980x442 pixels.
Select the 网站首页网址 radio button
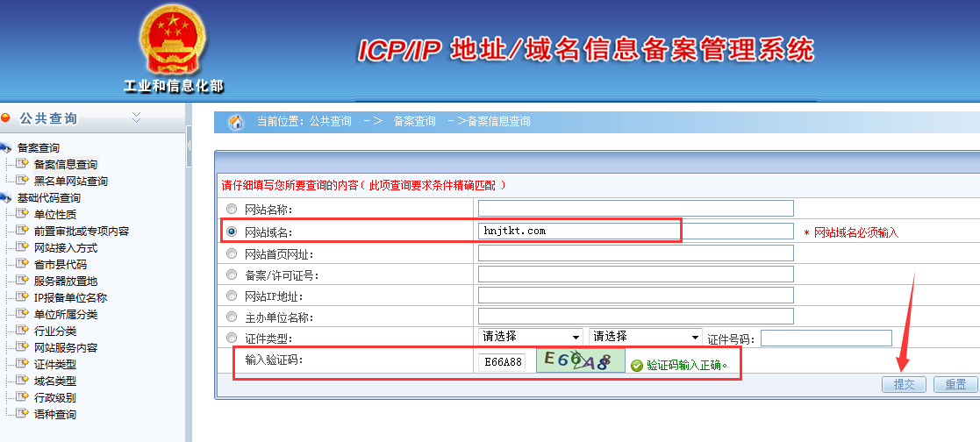point(232,253)
